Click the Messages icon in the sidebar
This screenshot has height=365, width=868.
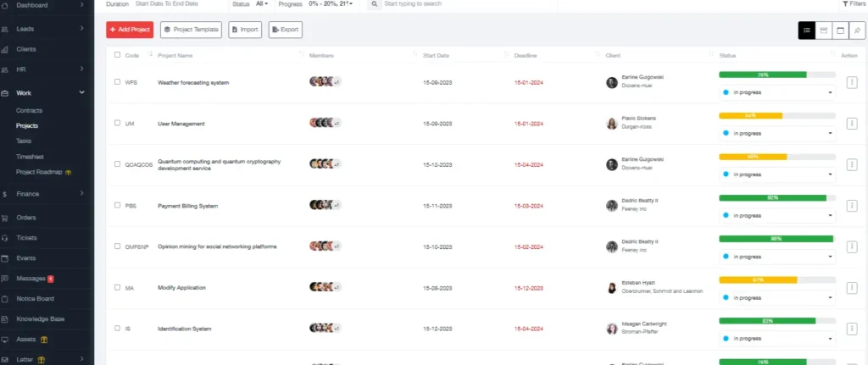pyautogui.click(x=6, y=279)
